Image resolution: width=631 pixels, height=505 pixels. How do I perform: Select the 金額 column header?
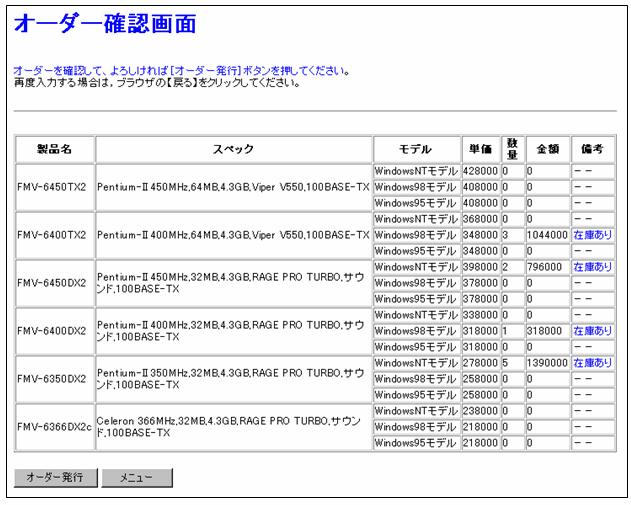(548, 149)
